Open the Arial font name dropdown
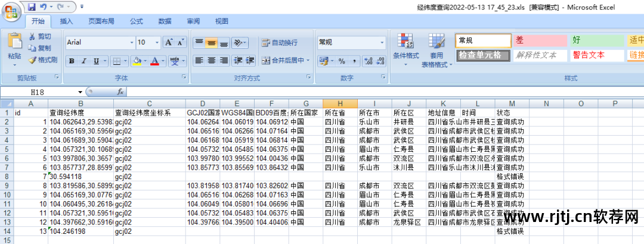Screen dimensions: 644x244 tap(132, 43)
